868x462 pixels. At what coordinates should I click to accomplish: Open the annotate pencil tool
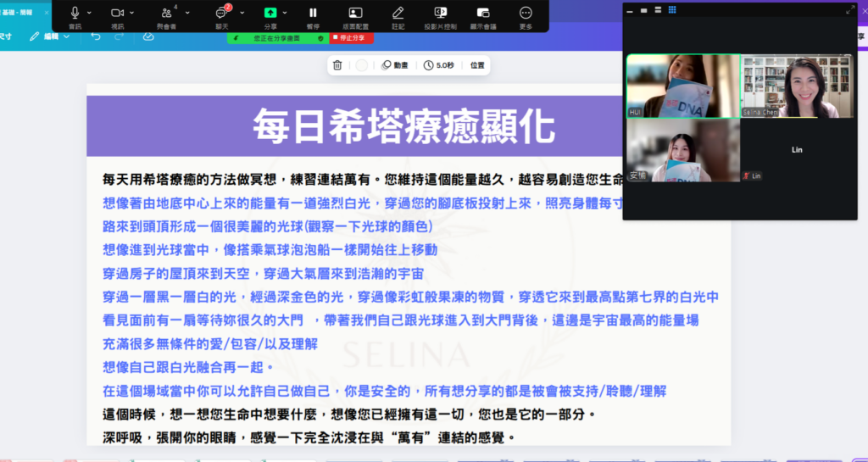coord(398,13)
